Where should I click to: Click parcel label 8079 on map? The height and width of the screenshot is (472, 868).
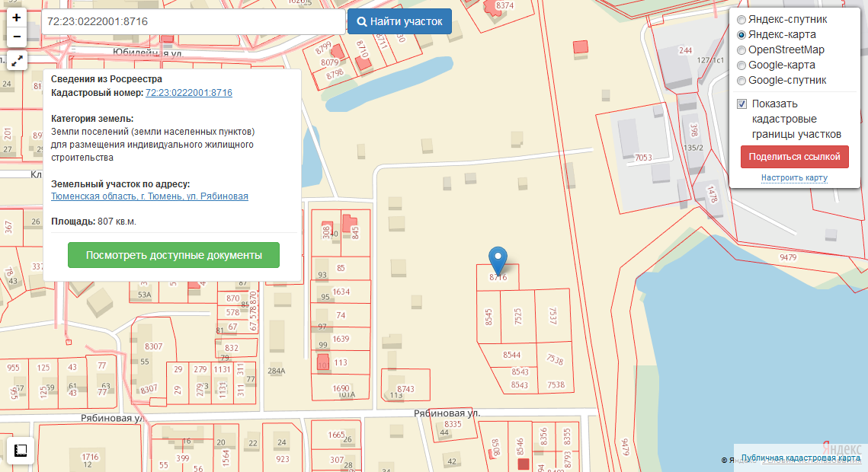pyautogui.click(x=329, y=62)
